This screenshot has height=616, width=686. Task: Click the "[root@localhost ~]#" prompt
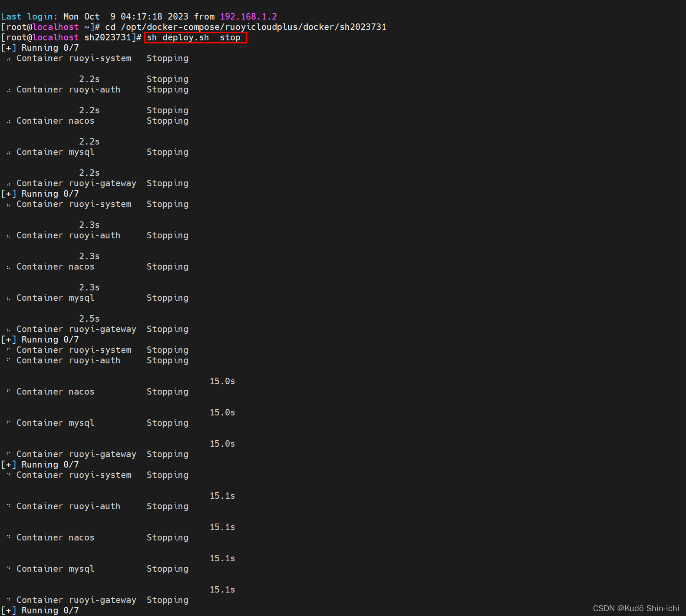pyautogui.click(x=50, y=27)
